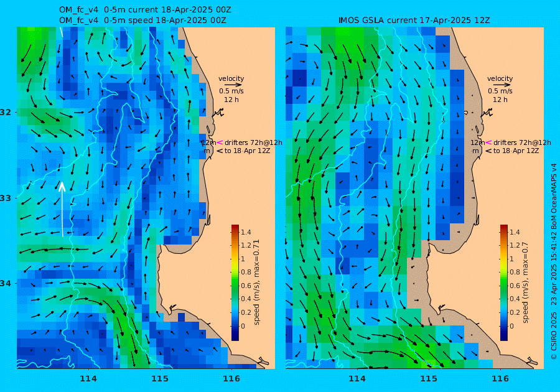Click left map '12 h' velocity duration label

pos(231,100)
